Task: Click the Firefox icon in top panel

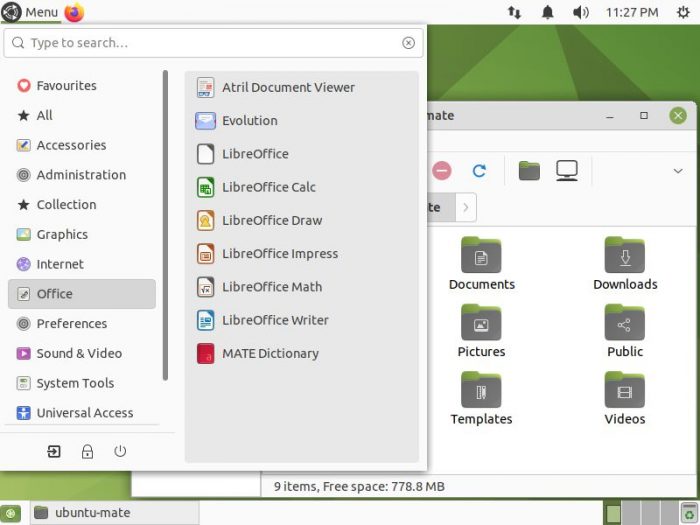Action: click(x=75, y=12)
